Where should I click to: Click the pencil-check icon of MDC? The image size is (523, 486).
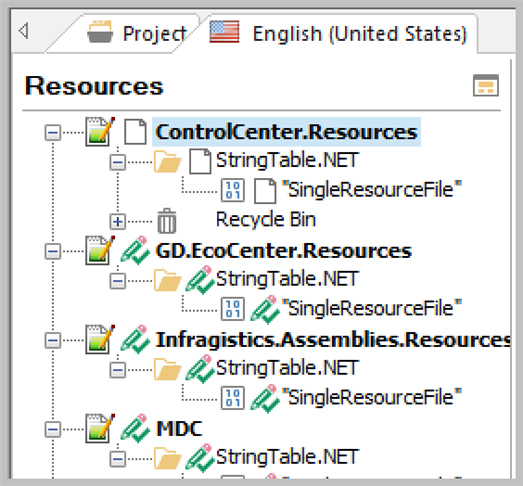coord(135,429)
